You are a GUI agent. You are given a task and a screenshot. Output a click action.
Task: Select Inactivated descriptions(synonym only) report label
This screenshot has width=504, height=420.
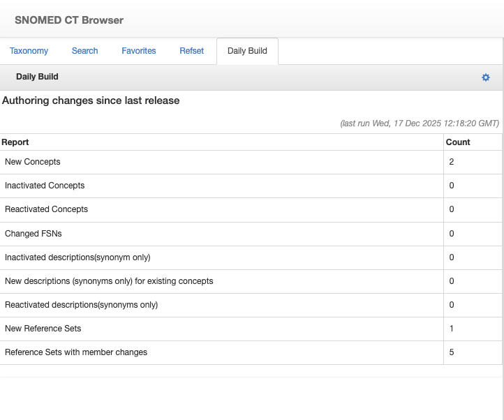tap(77, 257)
